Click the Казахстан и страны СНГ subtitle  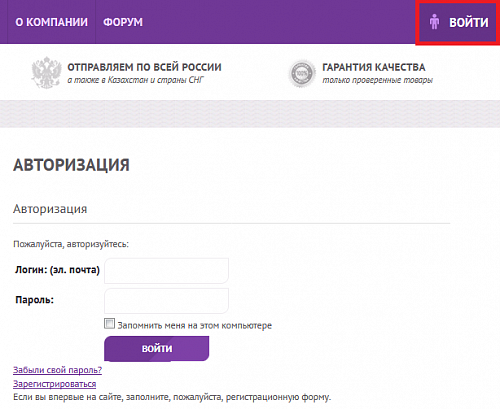pos(156,80)
